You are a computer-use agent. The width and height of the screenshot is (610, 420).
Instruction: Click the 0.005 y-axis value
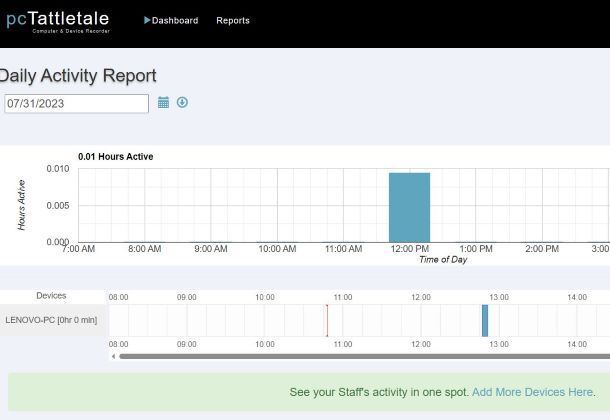point(58,205)
